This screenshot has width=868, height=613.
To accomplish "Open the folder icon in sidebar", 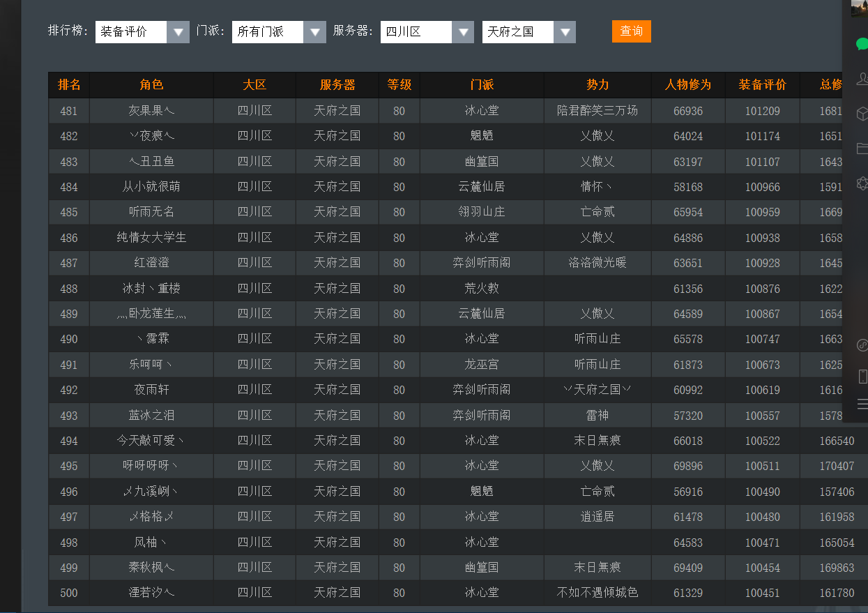I will point(862,149).
